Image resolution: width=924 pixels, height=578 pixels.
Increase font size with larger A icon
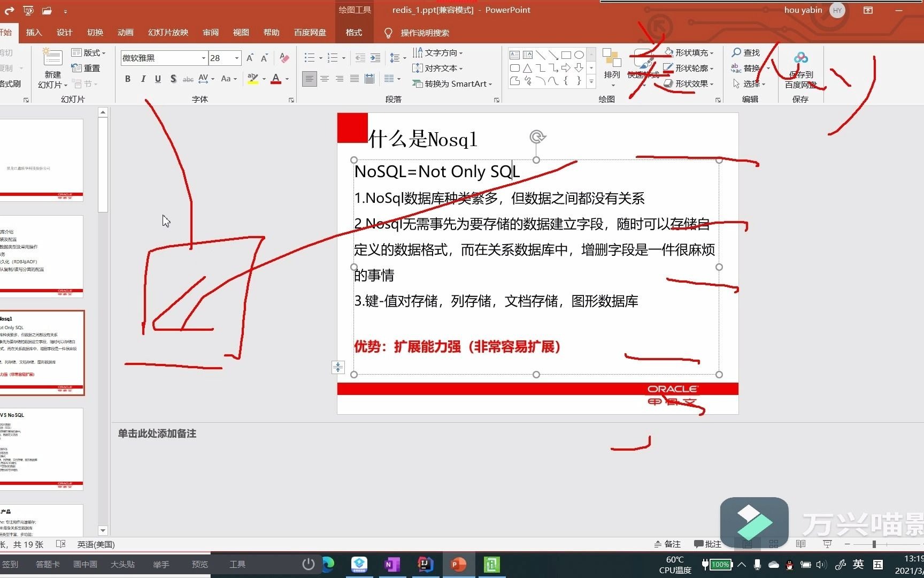pos(250,58)
